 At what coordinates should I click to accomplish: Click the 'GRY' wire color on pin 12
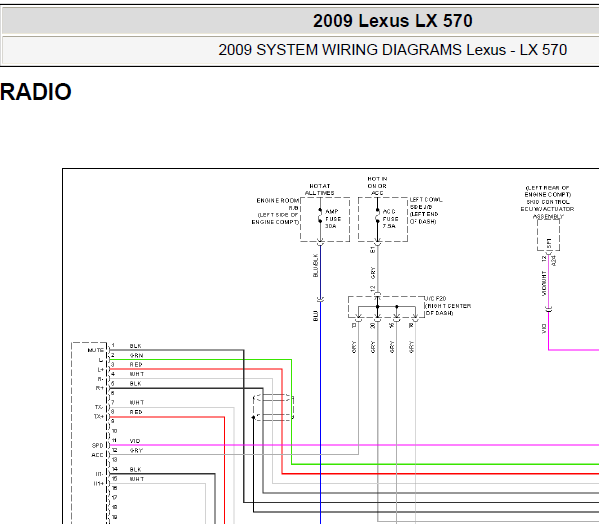tap(136, 451)
